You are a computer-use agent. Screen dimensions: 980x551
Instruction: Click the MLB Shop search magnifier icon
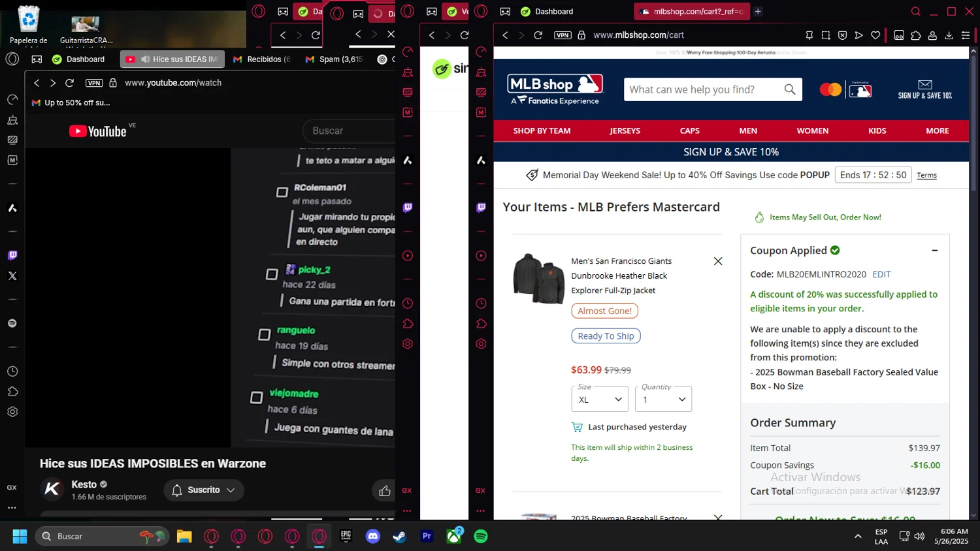[x=790, y=89]
